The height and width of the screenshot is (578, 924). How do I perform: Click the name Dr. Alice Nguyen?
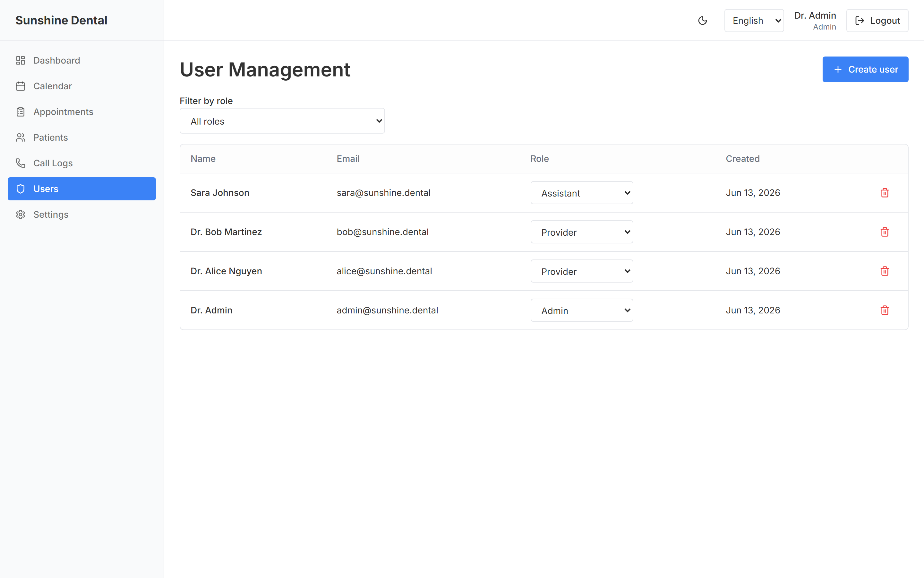(x=226, y=271)
